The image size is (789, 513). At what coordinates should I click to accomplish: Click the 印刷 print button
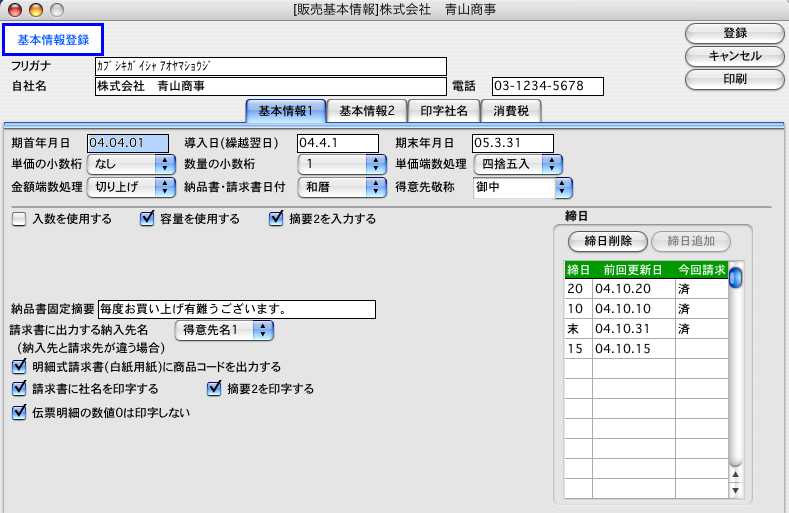pos(734,78)
